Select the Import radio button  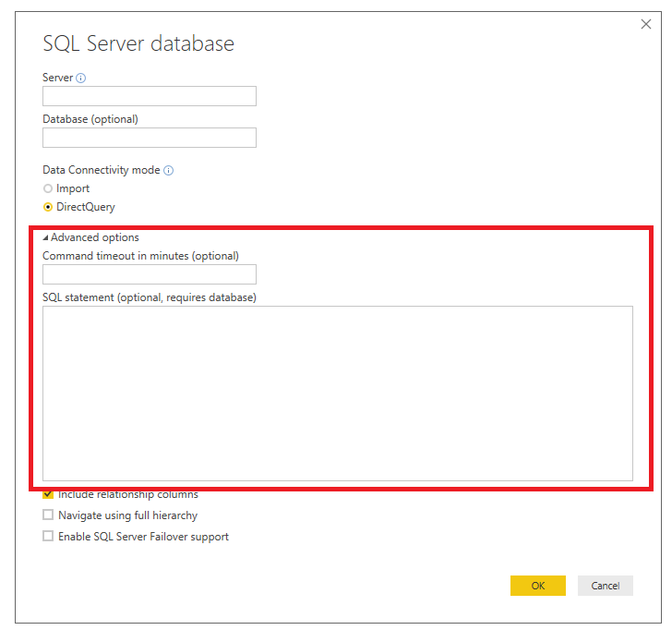(48, 188)
